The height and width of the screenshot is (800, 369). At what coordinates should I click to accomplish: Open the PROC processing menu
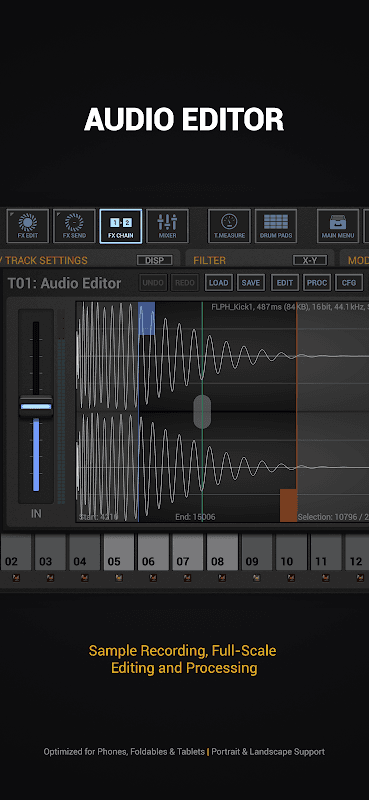coord(317,283)
